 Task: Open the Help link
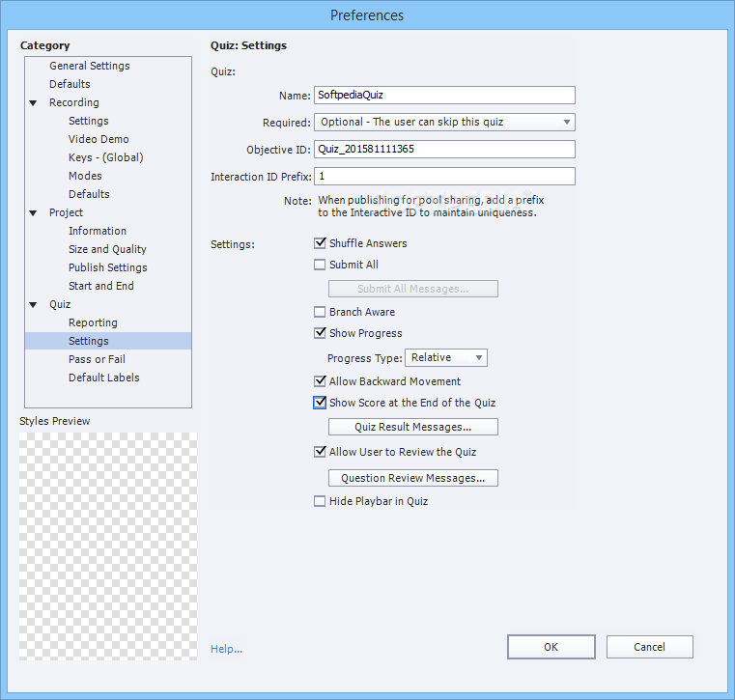pyautogui.click(x=226, y=649)
